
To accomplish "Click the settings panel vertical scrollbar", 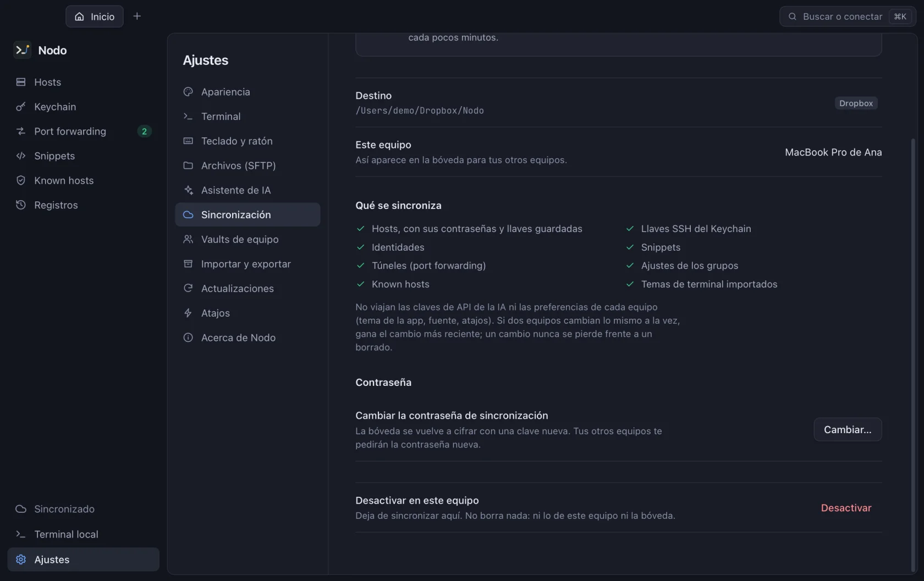I will coord(913,355).
